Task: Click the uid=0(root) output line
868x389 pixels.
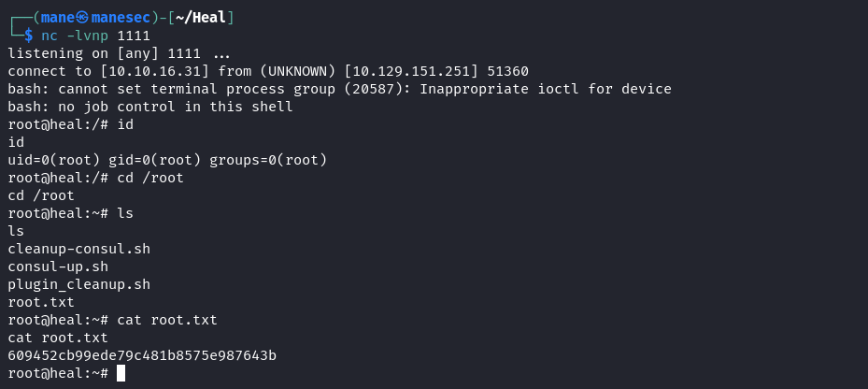Action: click(x=168, y=160)
